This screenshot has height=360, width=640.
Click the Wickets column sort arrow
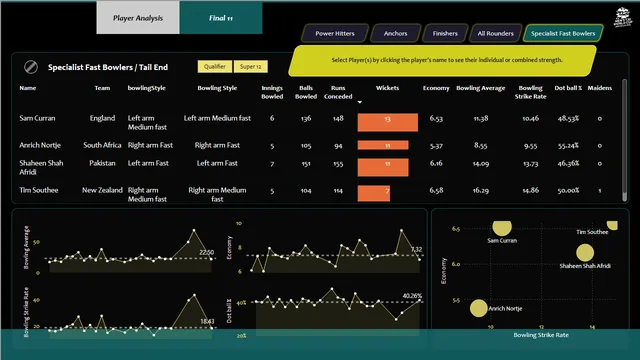(360, 102)
